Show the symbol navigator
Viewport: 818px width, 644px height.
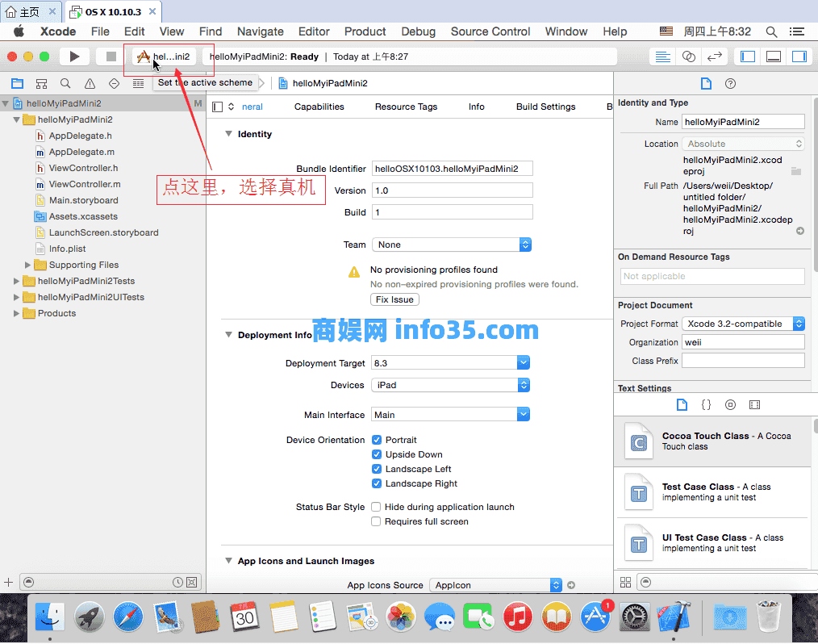point(41,83)
